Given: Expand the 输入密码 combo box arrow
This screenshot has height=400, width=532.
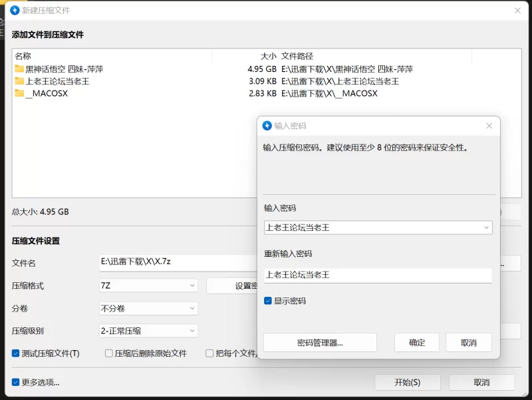Looking at the screenshot, I should click(x=486, y=228).
